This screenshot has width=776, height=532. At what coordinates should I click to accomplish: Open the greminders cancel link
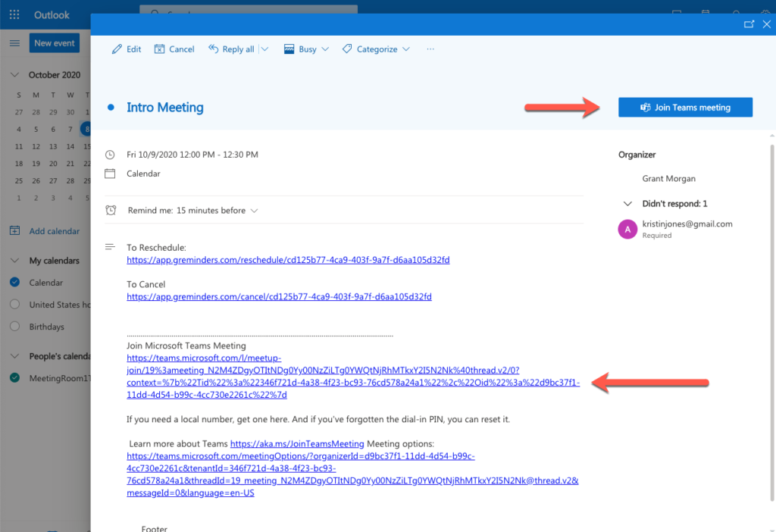(279, 296)
